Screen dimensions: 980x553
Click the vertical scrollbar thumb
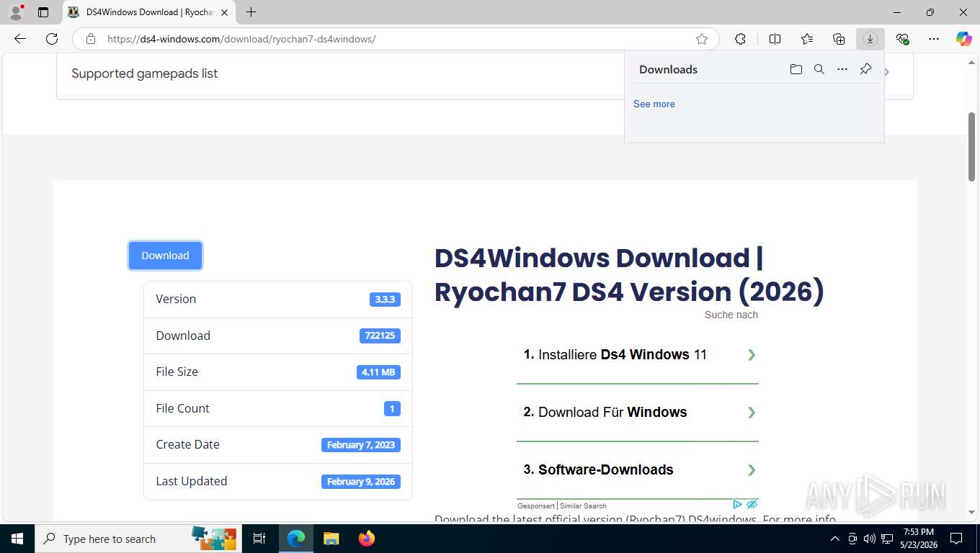click(971, 146)
